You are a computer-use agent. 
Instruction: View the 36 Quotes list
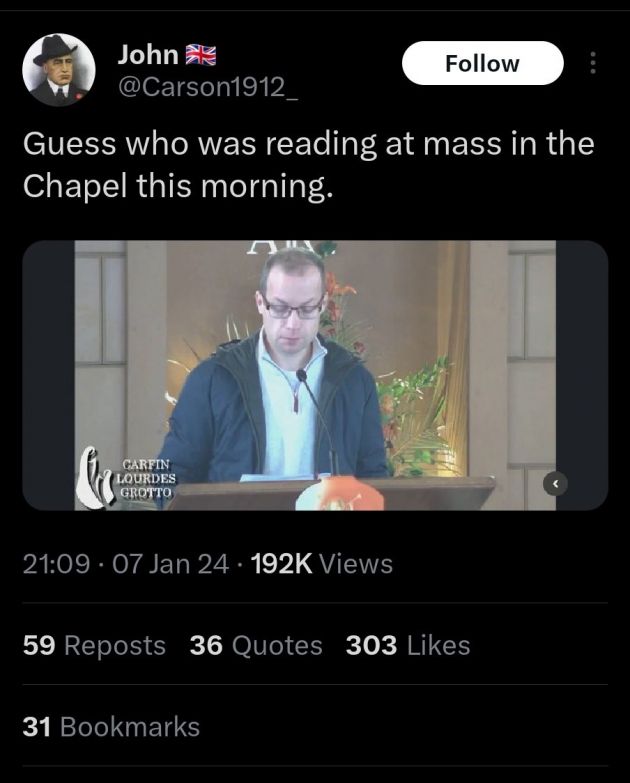tap(256, 646)
